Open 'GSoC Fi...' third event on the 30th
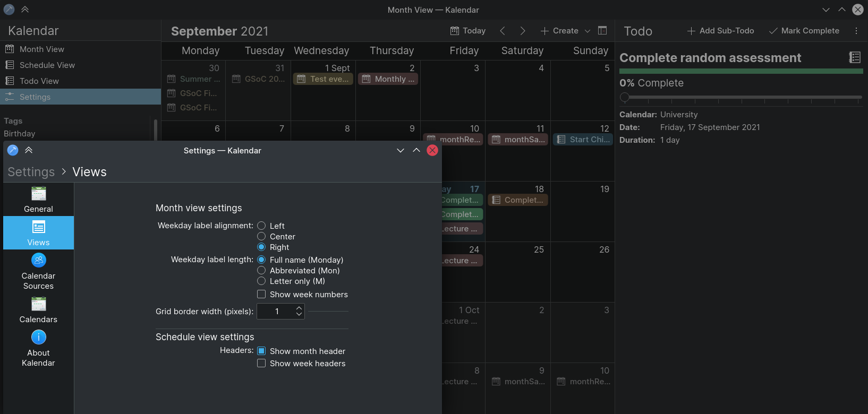Viewport: 868px width, 414px height. 194,108
